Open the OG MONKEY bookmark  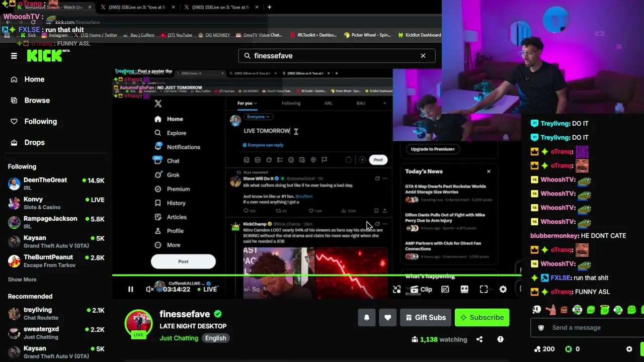click(x=214, y=35)
